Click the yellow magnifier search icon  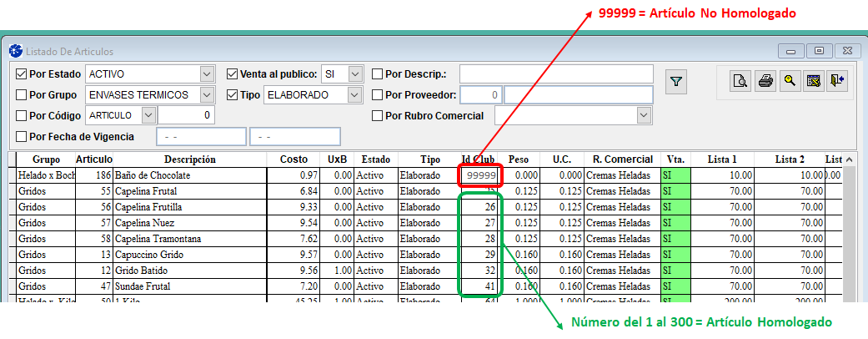tap(789, 81)
